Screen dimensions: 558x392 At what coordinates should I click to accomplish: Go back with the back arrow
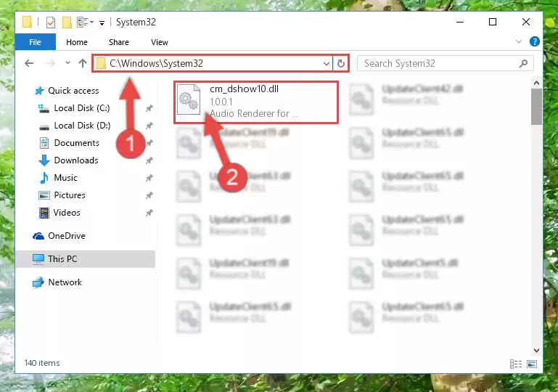pos(29,63)
